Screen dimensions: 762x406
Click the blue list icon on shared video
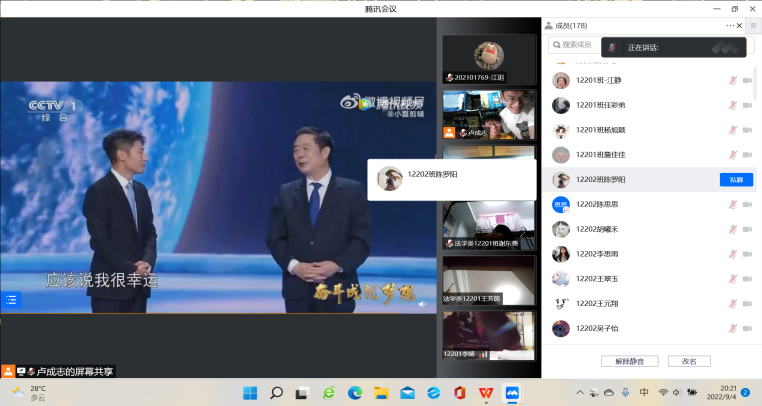click(12, 298)
